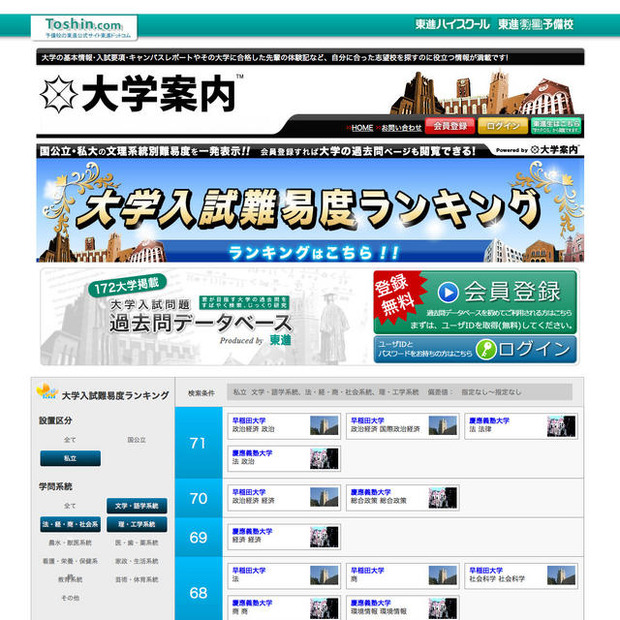620x620 pixels.
Task: Open 慶應義塾大学 link for 総合政策
Action: point(371,492)
